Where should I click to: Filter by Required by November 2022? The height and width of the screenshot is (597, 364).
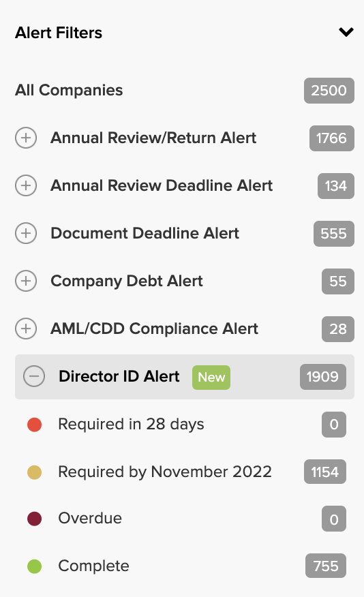[x=165, y=472]
